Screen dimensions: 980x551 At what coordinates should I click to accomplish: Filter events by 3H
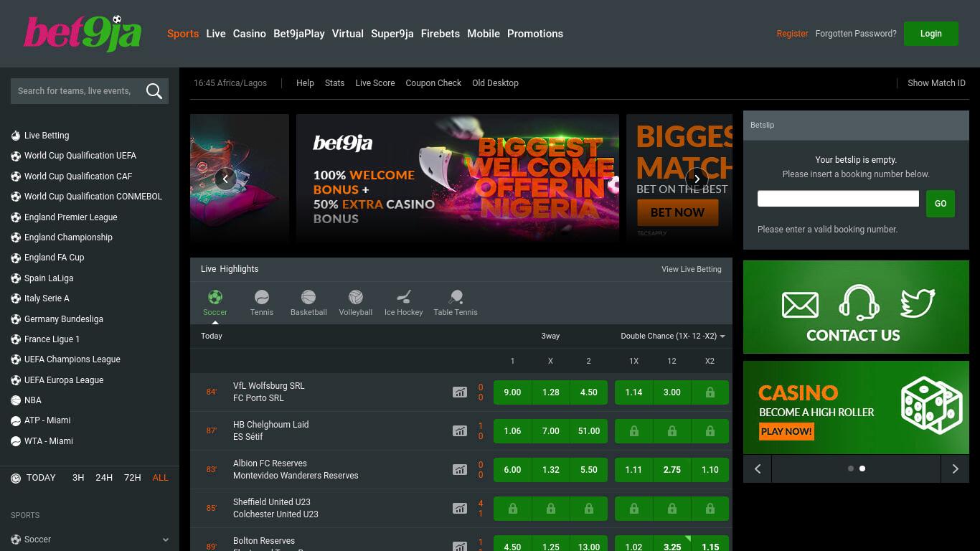point(78,478)
